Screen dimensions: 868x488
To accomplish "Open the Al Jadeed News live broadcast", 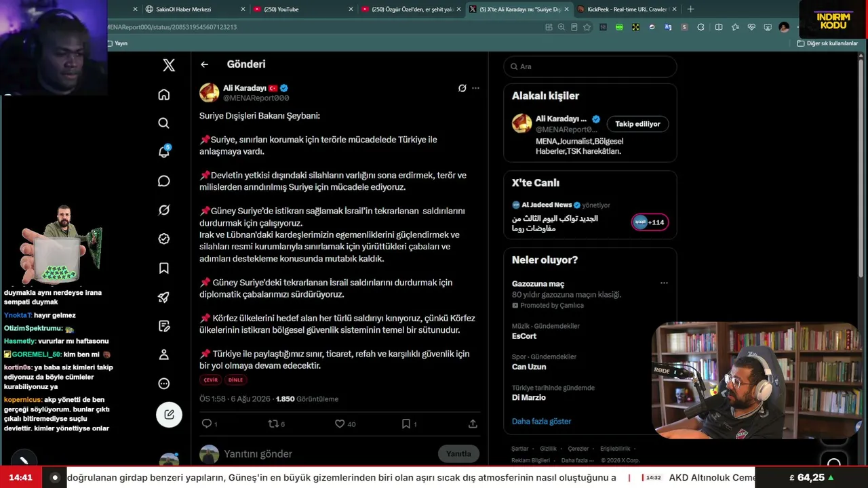I will click(590, 216).
